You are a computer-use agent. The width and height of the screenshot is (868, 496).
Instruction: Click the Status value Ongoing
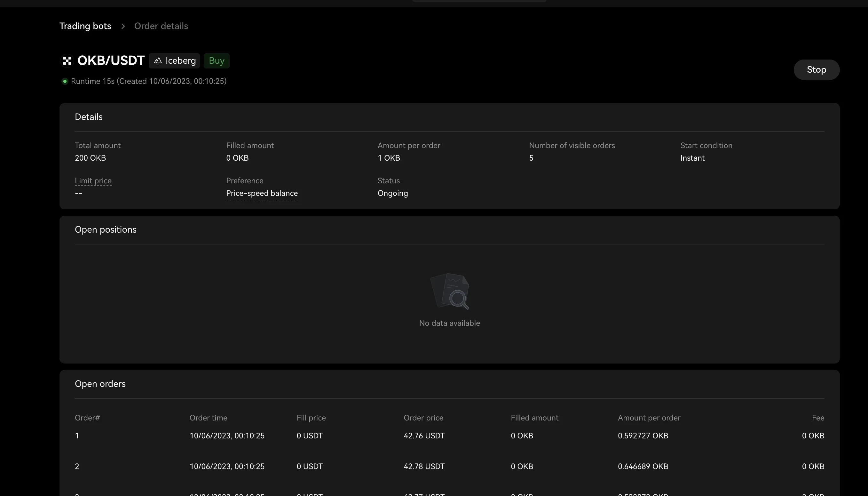392,193
